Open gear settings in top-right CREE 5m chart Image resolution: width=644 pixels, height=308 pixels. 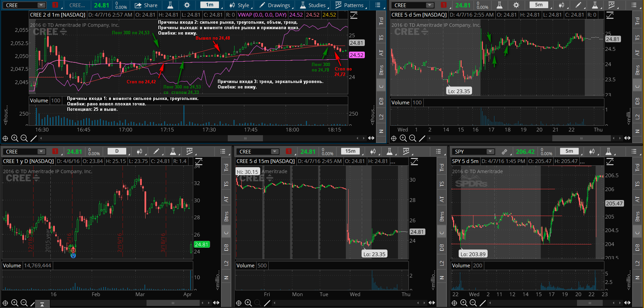(516, 5)
